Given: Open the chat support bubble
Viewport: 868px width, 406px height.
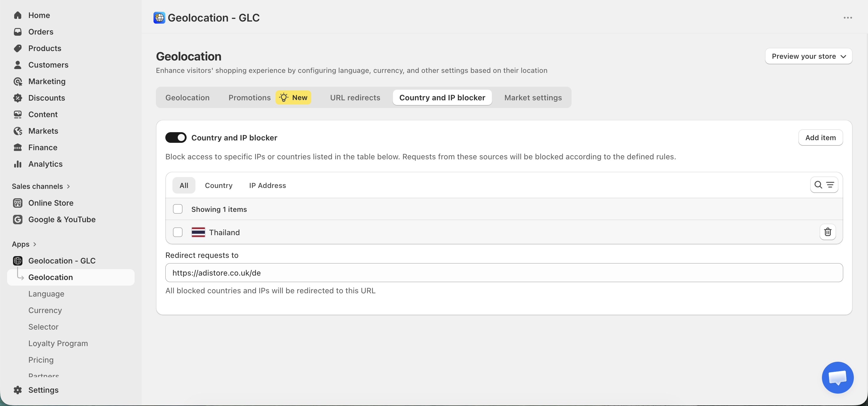Looking at the screenshot, I should [x=837, y=377].
